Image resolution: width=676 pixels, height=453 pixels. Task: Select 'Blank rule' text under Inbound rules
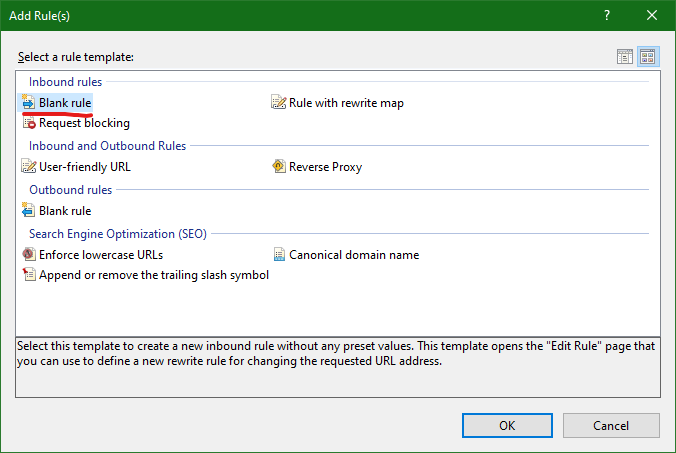coord(65,103)
